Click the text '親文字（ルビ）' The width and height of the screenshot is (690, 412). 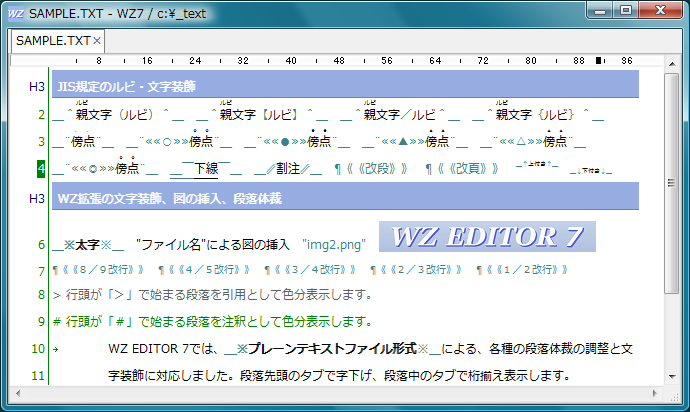[115, 114]
